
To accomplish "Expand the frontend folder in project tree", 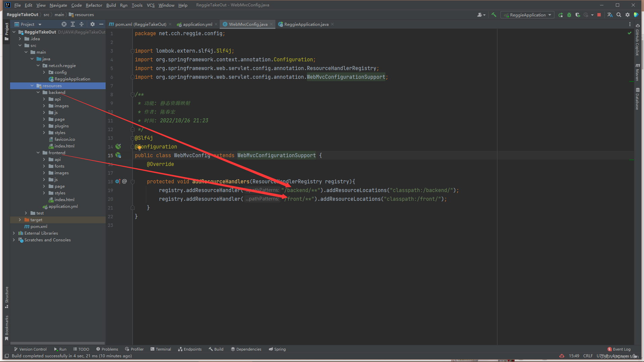I will [38, 153].
